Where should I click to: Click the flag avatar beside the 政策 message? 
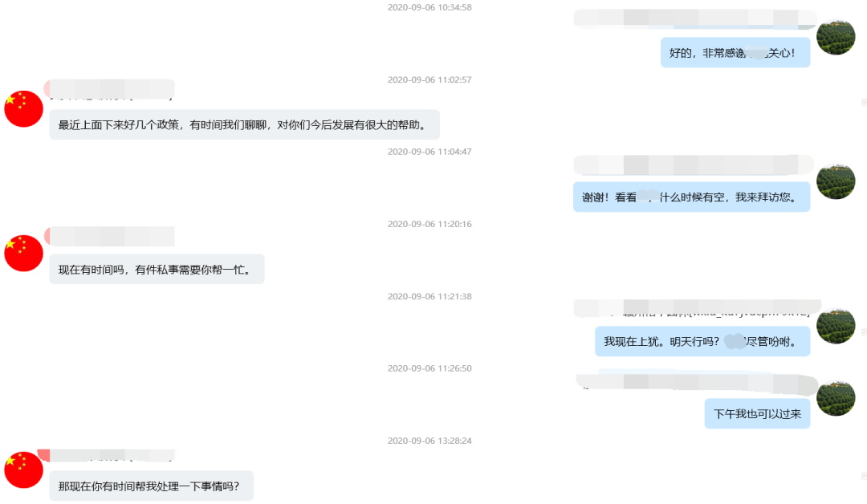coord(24,109)
